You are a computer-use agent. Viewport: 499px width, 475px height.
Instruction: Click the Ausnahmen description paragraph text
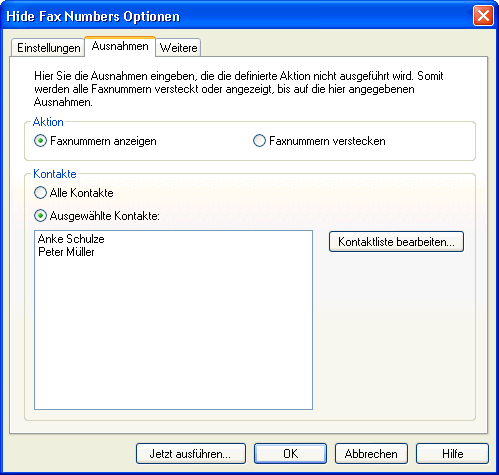coord(239,89)
